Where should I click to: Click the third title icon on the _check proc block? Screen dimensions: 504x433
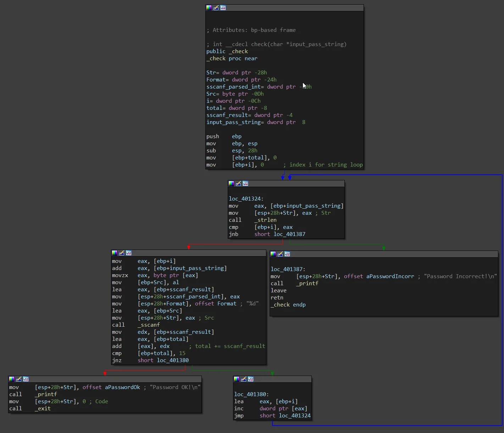tap(223, 8)
